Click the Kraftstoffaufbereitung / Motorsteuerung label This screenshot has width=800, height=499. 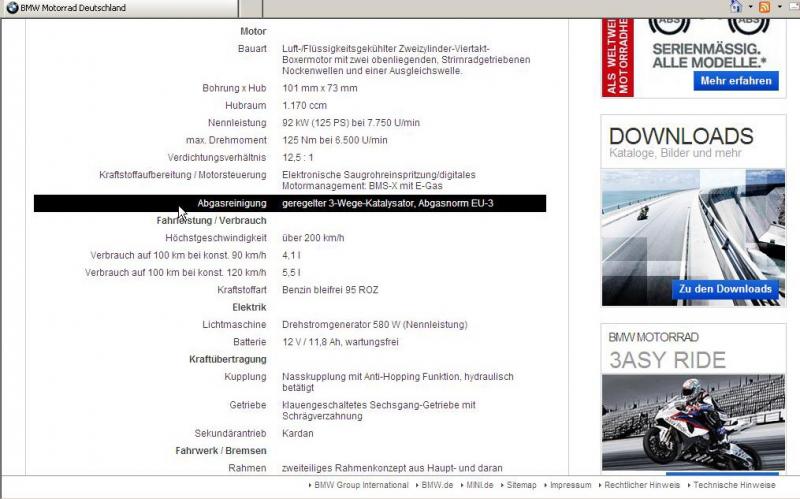183,175
